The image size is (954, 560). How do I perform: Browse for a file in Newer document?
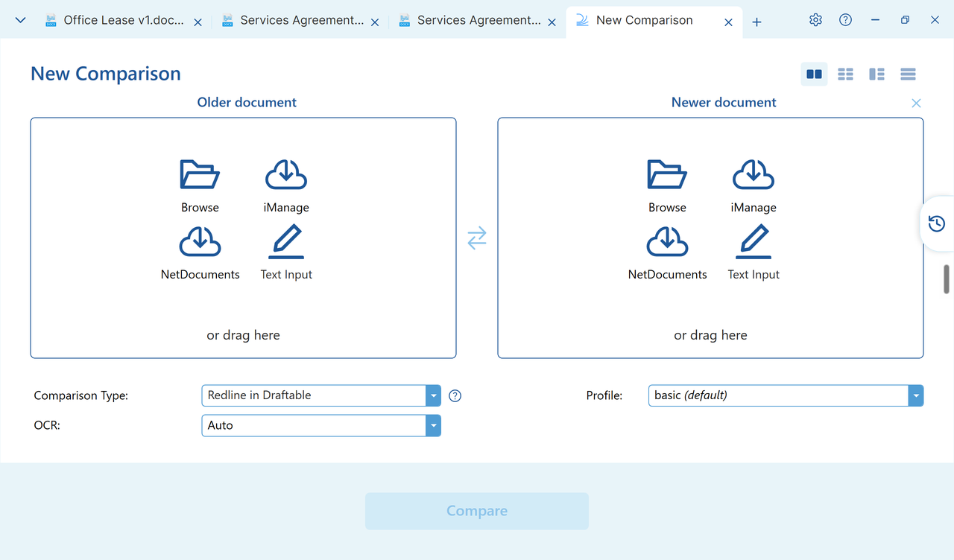click(667, 185)
